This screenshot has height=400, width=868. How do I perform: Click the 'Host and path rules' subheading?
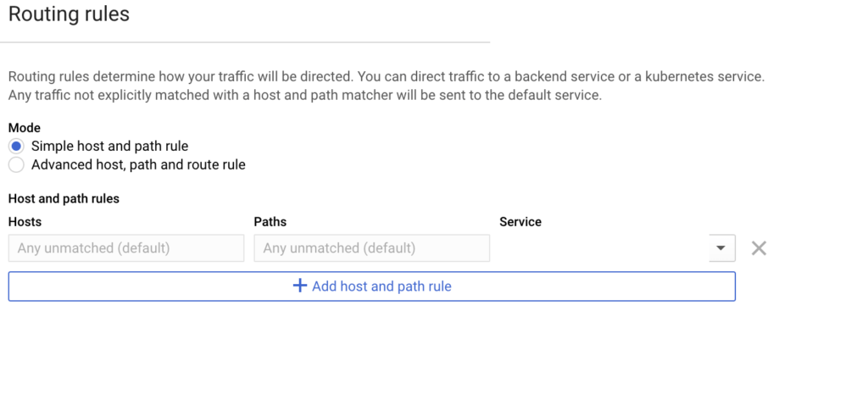point(64,198)
